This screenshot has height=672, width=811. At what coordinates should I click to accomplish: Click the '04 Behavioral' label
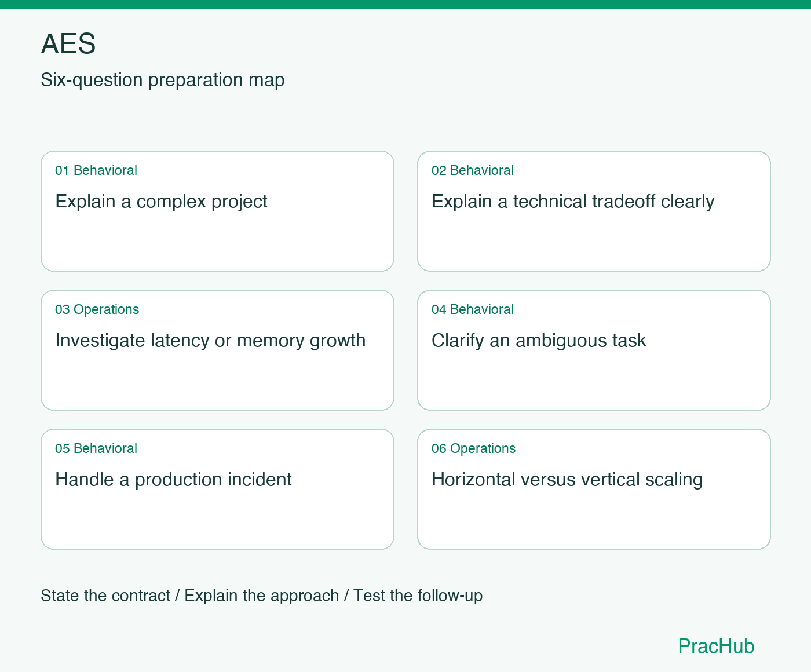coord(473,309)
